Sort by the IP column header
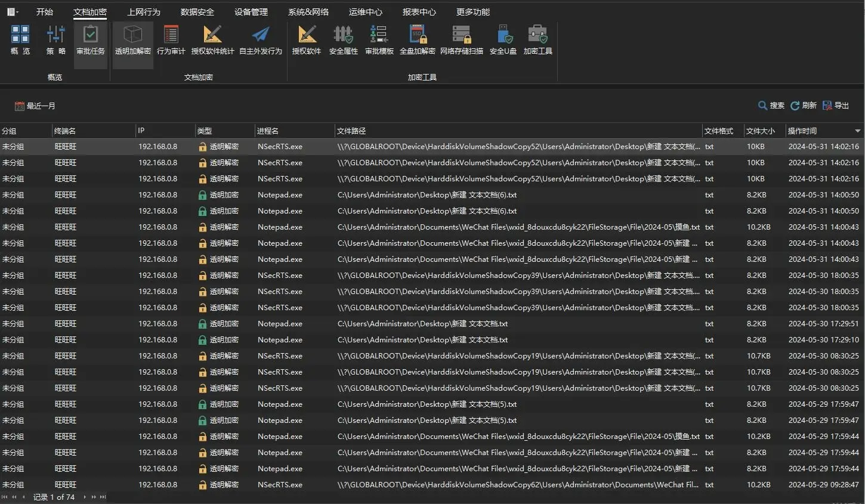The image size is (865, 504). click(x=165, y=131)
